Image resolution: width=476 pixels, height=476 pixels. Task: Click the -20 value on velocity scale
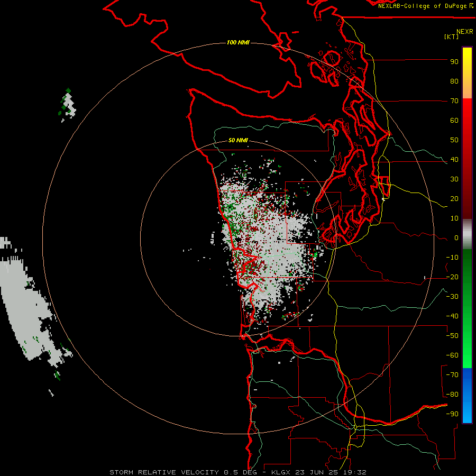452,277
